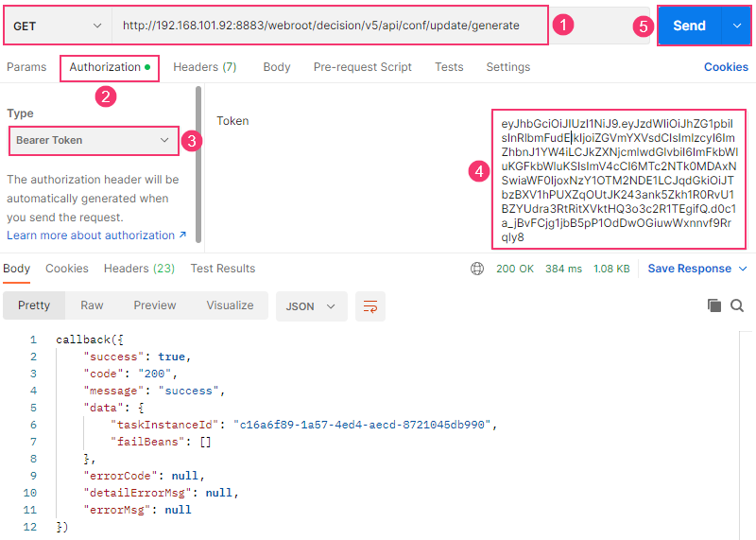Copy response with the copy icon
Image resolution: width=756 pixels, height=540 pixels.
[714, 305]
